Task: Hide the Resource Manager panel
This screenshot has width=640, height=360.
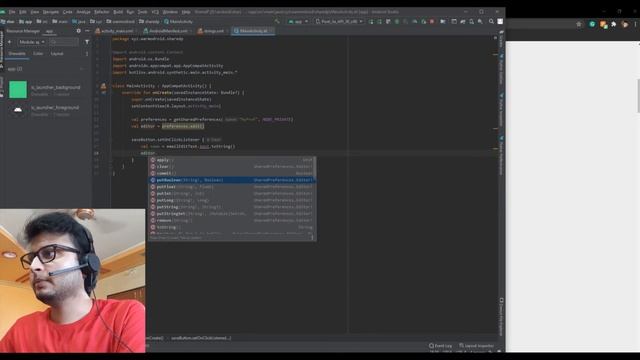Action: 87,31
